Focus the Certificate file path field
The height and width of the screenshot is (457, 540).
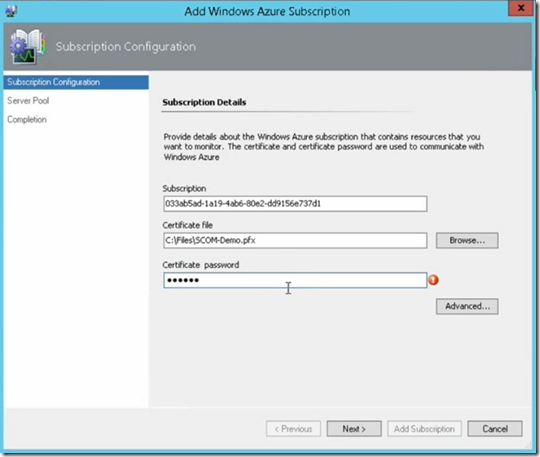(x=295, y=240)
